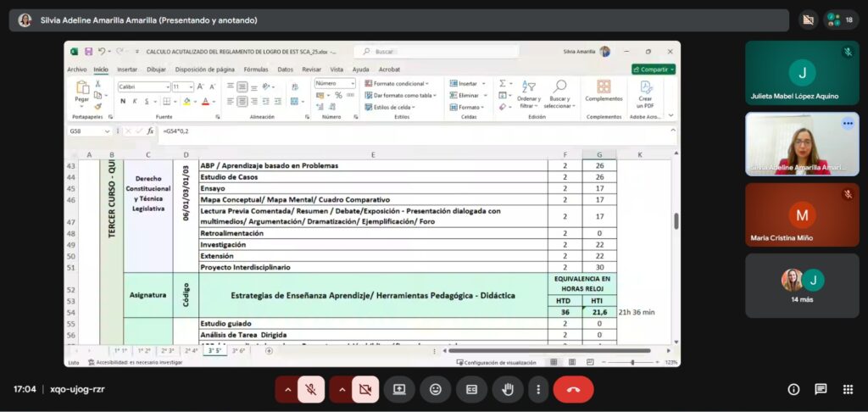868x412 pixels.
Task: Switch to the 2º 4º sheet tab
Action: point(192,350)
